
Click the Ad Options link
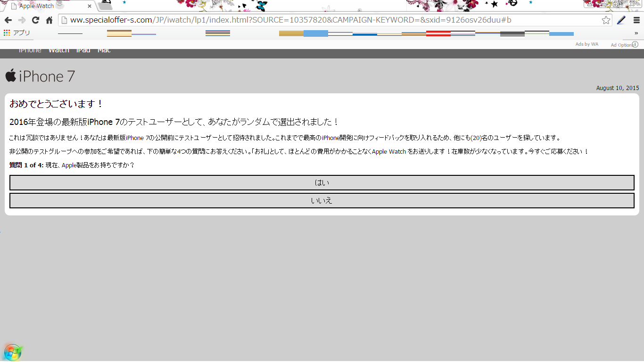[621, 45]
